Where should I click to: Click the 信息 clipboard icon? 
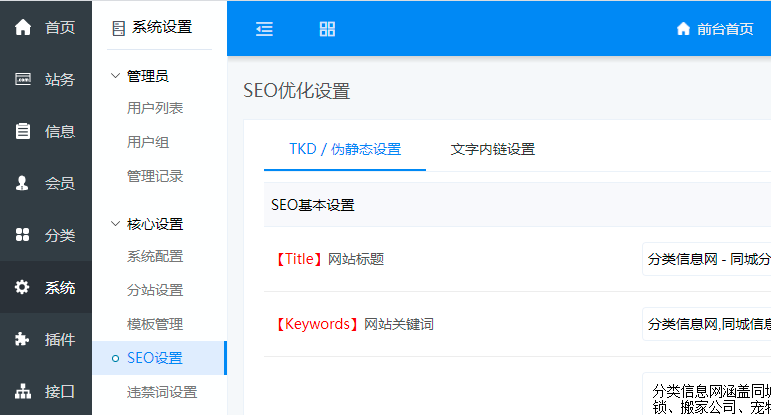[22, 131]
